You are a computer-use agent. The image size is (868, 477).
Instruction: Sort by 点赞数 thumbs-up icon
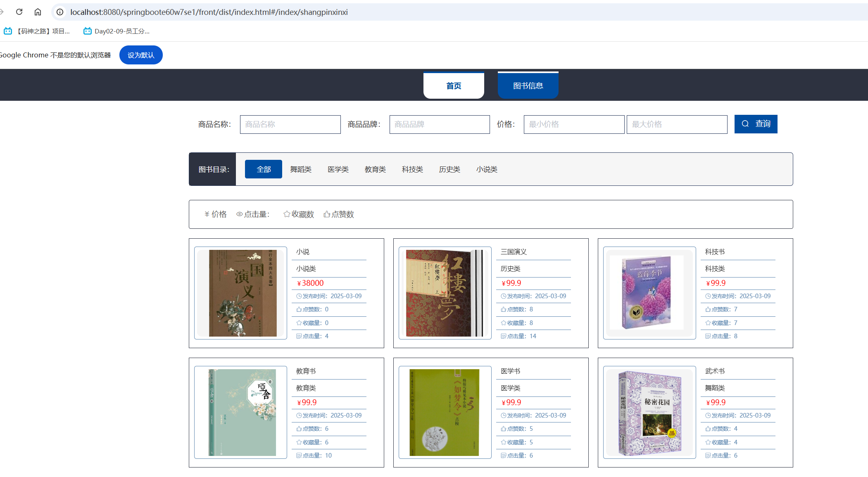point(327,214)
